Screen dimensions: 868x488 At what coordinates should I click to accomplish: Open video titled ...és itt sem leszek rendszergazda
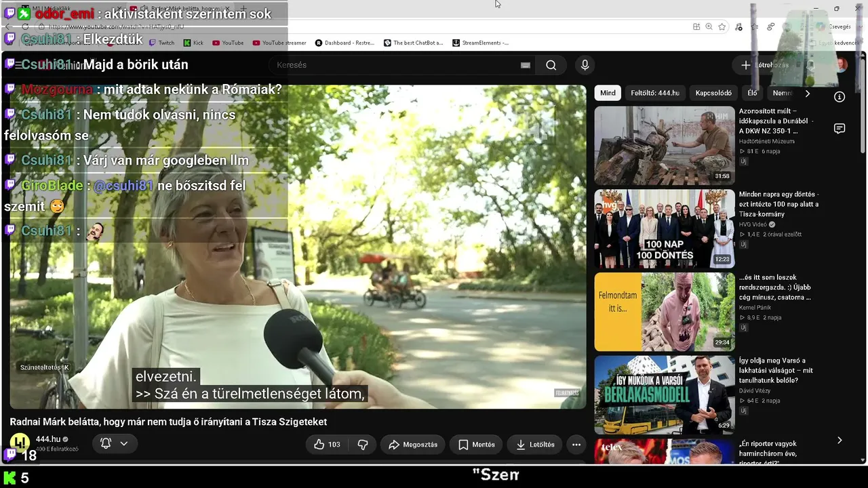point(775,287)
